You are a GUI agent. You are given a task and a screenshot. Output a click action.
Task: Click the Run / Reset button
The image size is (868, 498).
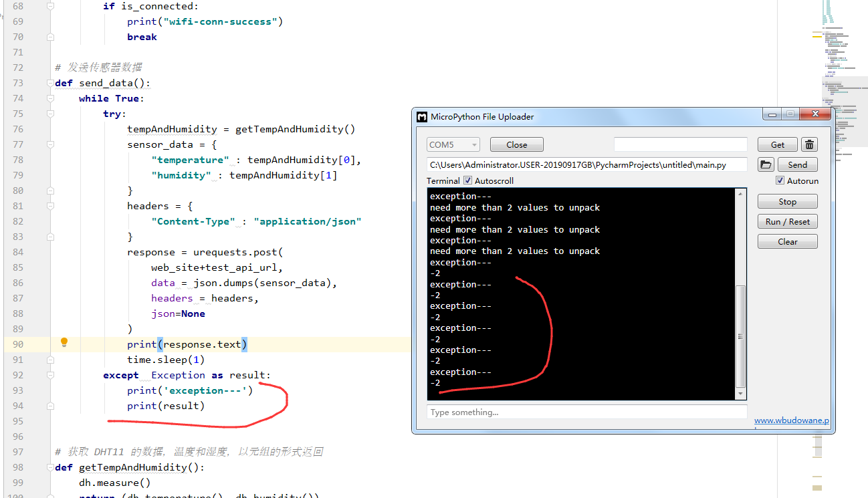point(788,221)
